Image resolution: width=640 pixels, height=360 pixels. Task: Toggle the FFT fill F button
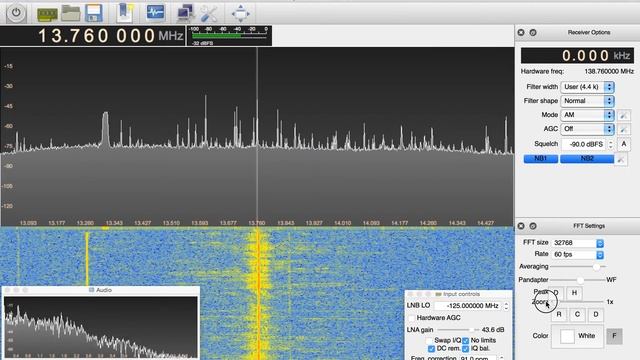point(614,336)
